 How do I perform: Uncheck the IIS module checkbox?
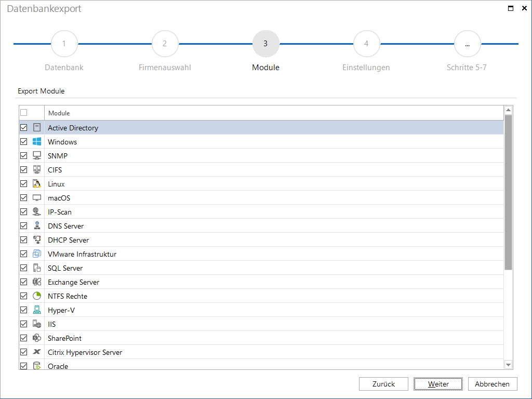tap(24, 324)
